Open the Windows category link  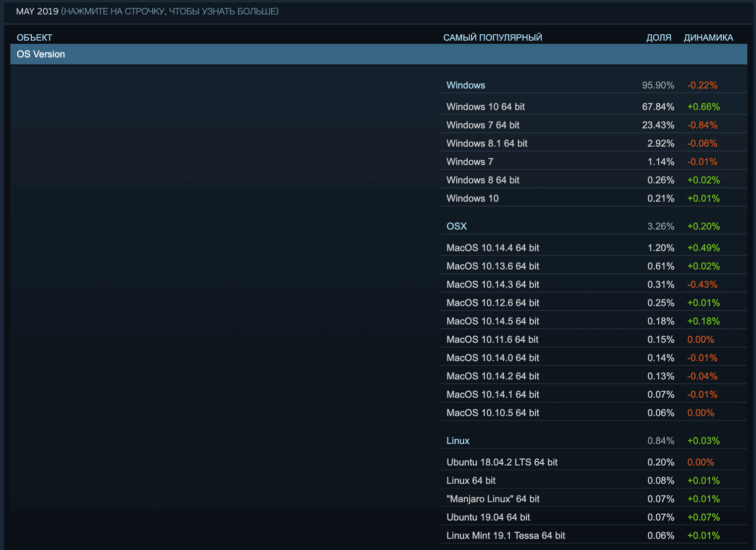tap(465, 85)
